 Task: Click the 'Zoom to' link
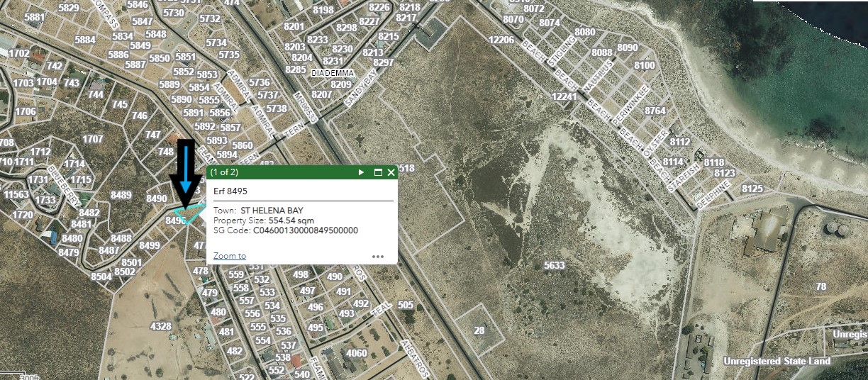[x=229, y=256]
